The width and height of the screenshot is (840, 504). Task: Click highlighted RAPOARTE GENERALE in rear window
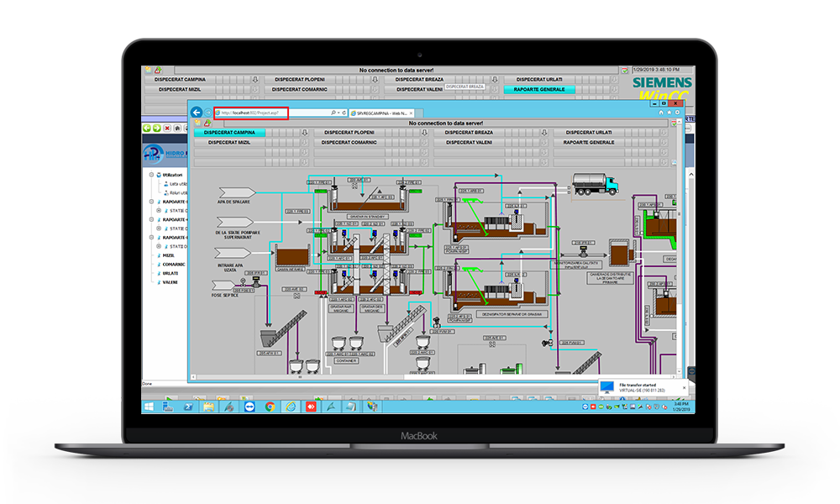(x=539, y=89)
